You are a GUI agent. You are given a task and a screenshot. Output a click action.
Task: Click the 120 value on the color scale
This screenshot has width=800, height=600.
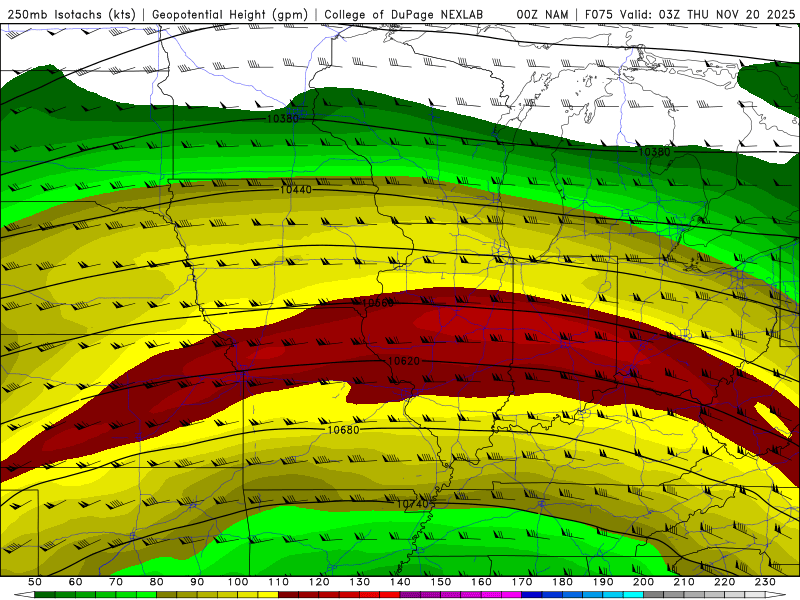point(319,582)
